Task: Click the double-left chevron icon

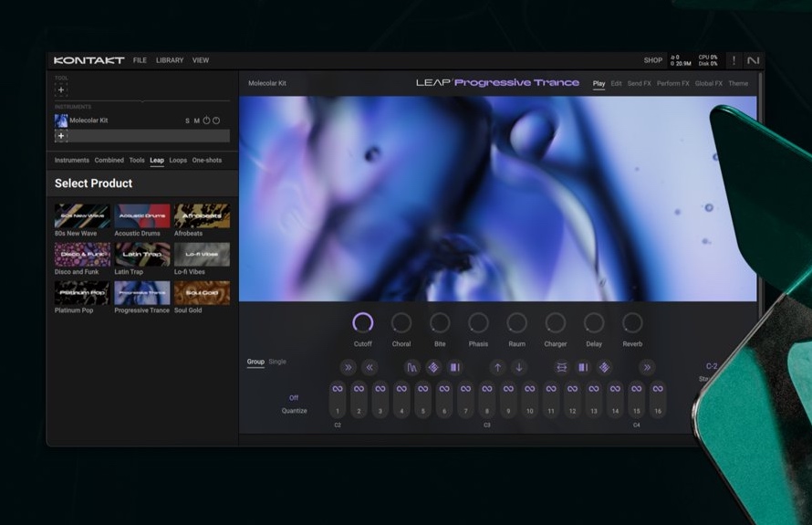Action: pos(370,367)
